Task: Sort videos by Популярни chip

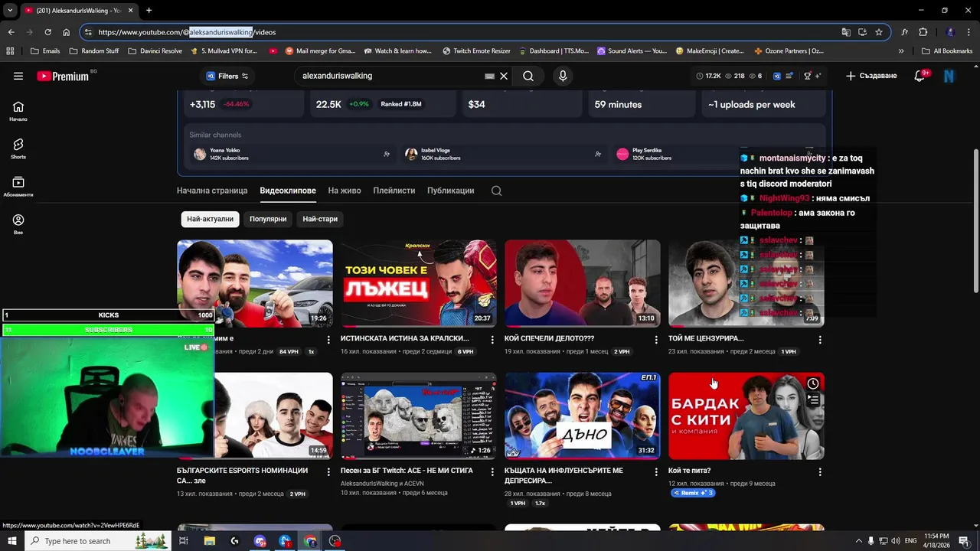Action: click(x=268, y=219)
